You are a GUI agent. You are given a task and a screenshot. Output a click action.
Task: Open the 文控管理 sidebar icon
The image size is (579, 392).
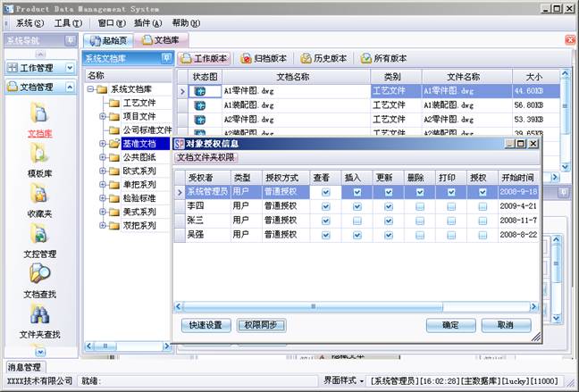[x=39, y=234]
